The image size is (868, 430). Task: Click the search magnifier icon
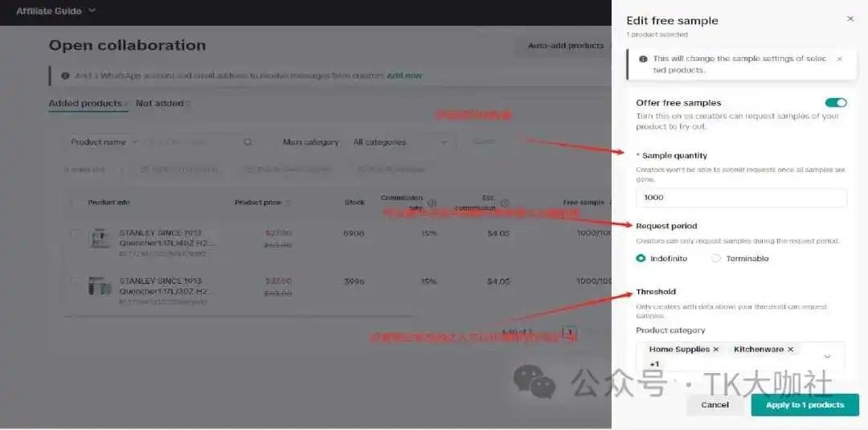tap(248, 142)
